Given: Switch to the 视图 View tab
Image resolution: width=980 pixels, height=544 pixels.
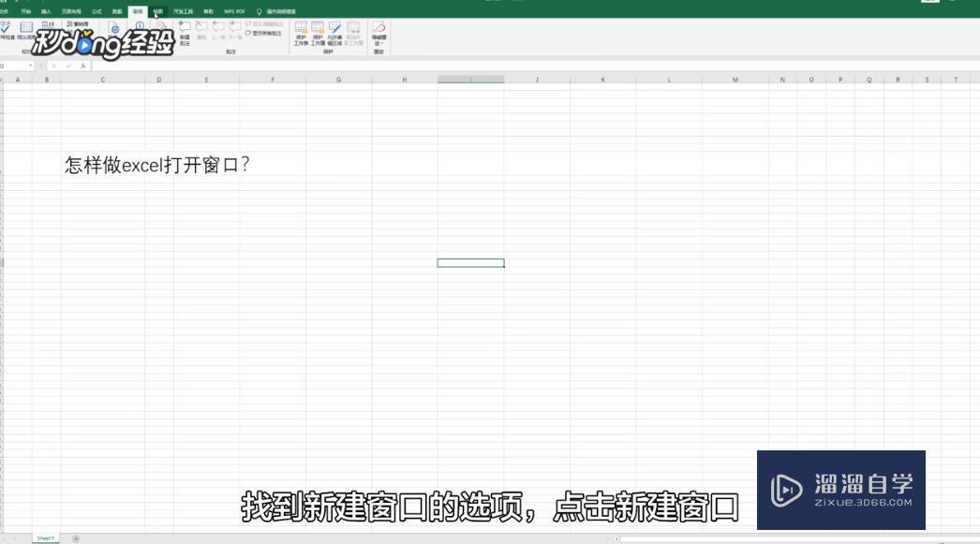Looking at the screenshot, I should click(x=156, y=11).
